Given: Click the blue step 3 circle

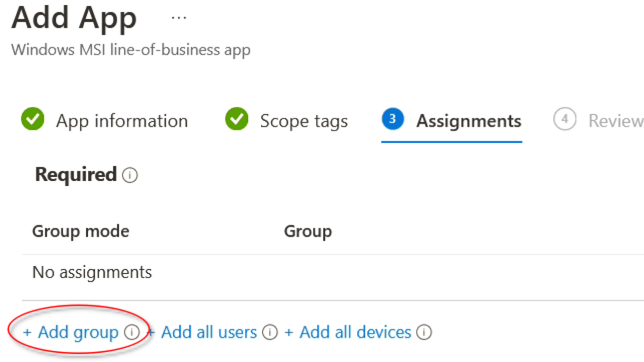Looking at the screenshot, I should (x=392, y=120).
